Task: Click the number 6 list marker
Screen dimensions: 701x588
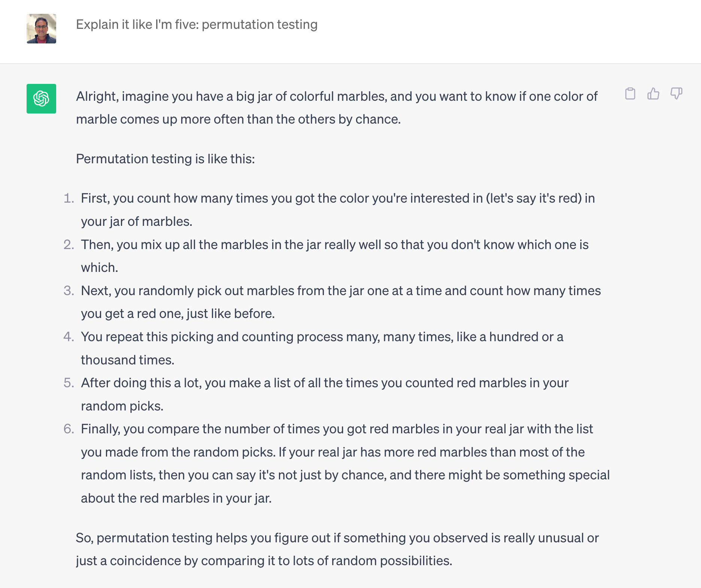Action: click(69, 429)
